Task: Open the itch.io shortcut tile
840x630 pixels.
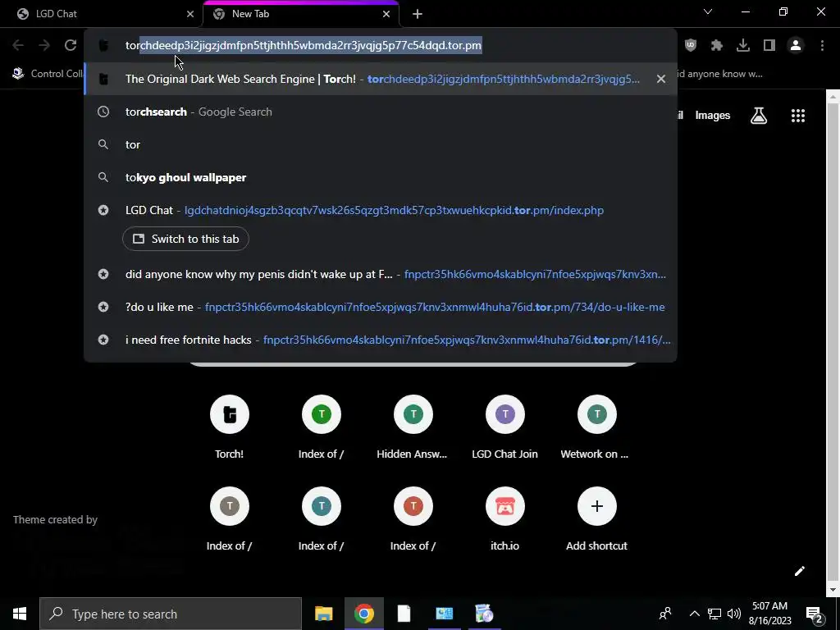Action: coord(504,519)
